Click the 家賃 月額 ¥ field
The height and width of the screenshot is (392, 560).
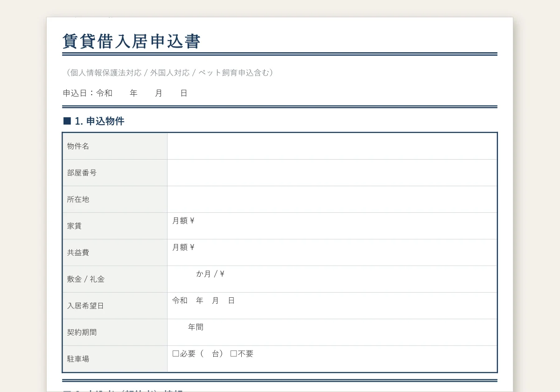332,226
